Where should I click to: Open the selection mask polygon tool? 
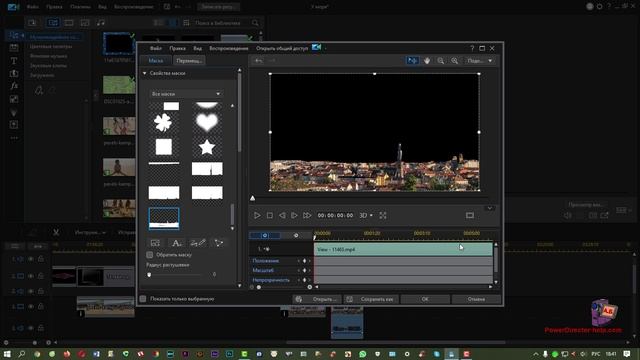pyautogui.click(x=219, y=243)
